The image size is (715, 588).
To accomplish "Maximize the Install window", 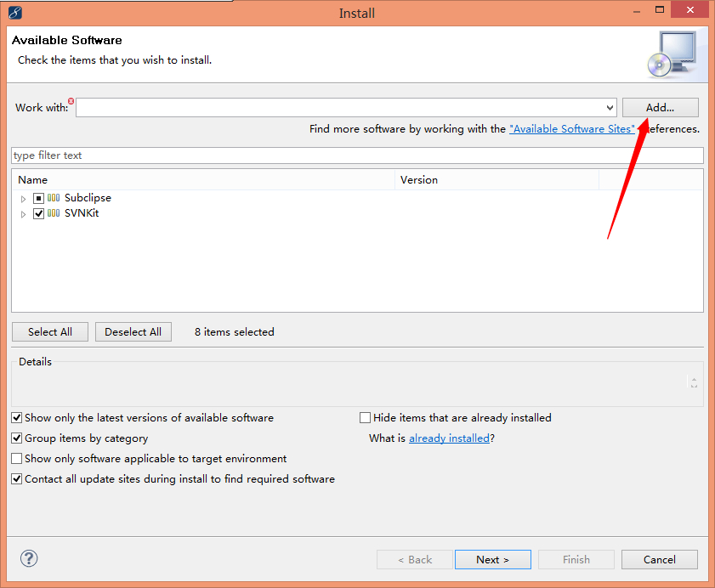I will tap(660, 9).
